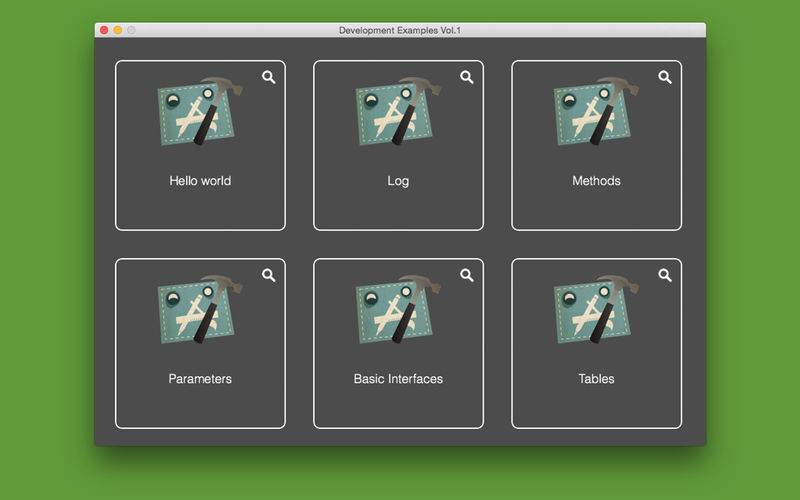Click magnifier icon on Basic Interfaces card
The height and width of the screenshot is (500, 800).
pyautogui.click(x=467, y=276)
